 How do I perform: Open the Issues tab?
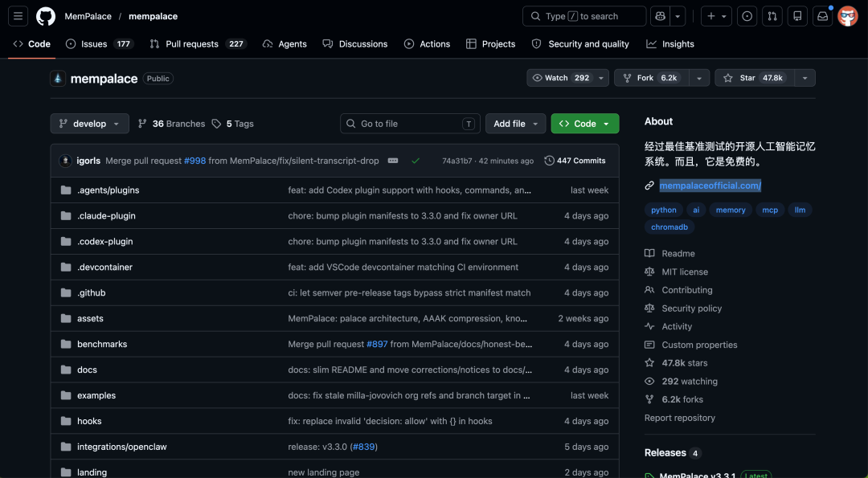(x=100, y=43)
